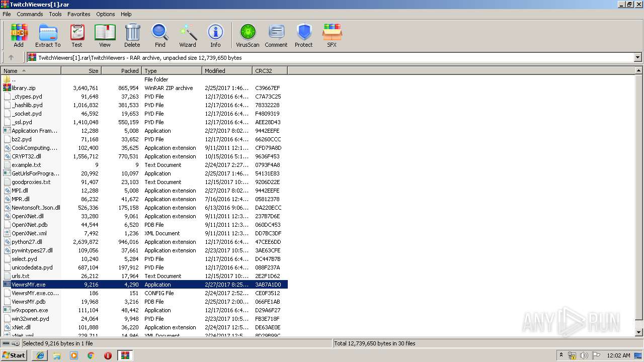Select the ViewrsMY.pdb file

pos(29,302)
